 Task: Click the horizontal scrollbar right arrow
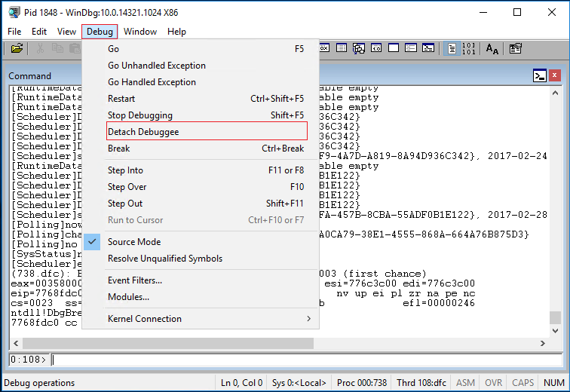point(543,343)
